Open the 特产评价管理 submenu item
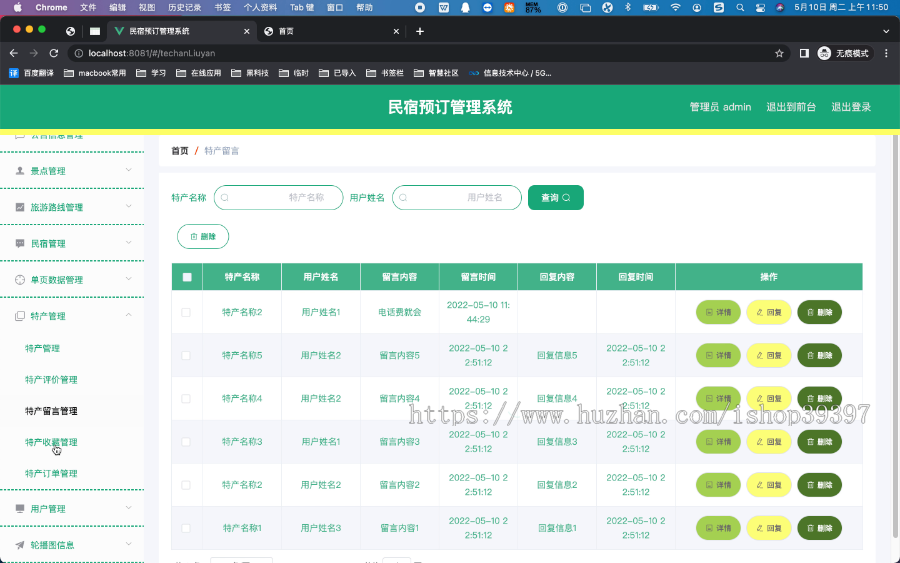Screen dimensions: 900x563 pyautogui.click(x=51, y=379)
